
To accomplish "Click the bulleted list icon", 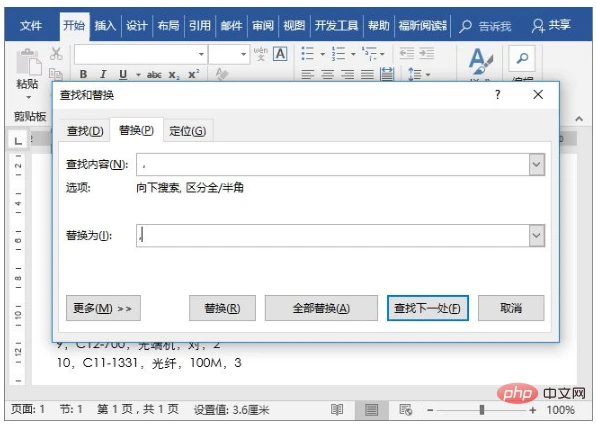I will 308,54.
